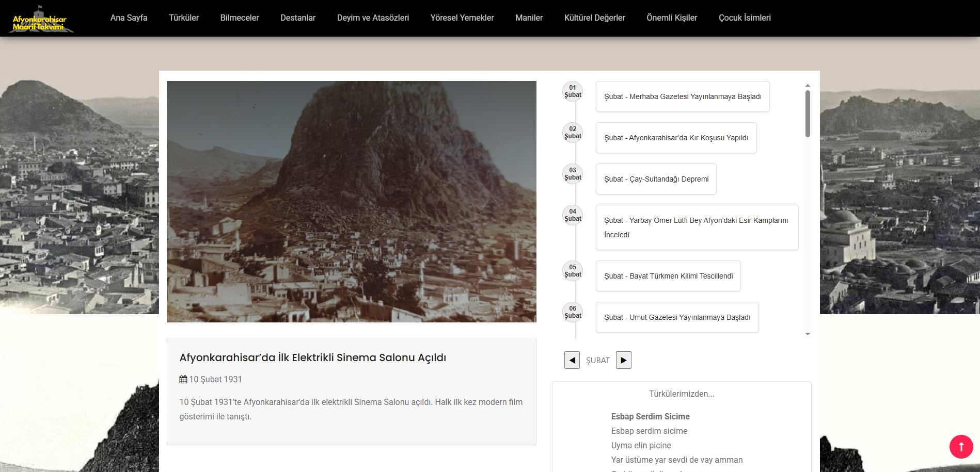
Task: Open the Çocuk İsimleri page
Action: tap(744, 18)
